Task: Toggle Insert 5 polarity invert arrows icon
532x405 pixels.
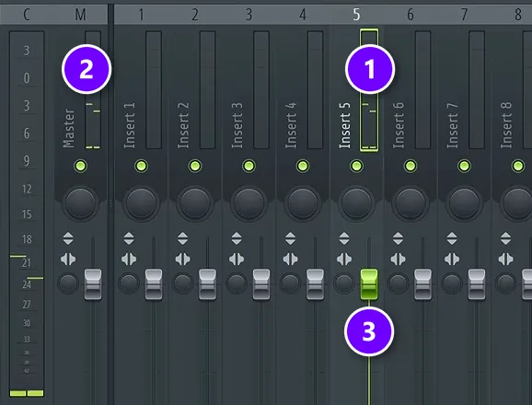Action: pos(344,238)
